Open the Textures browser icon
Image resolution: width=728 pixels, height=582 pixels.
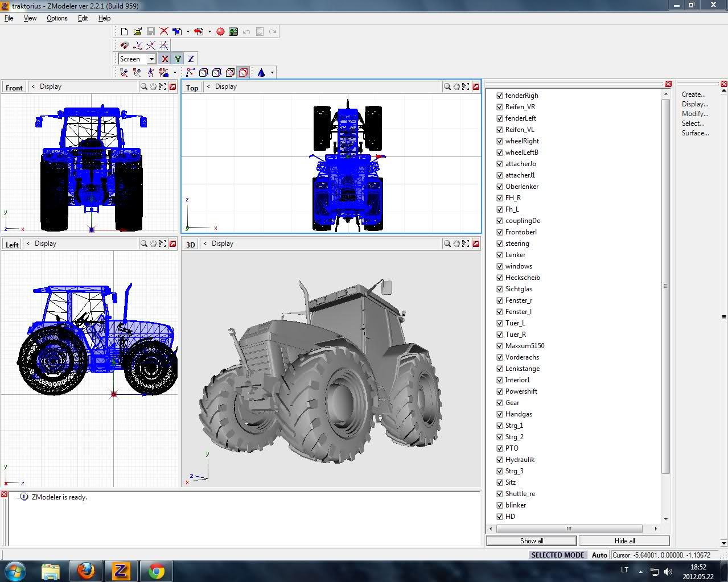(x=233, y=32)
